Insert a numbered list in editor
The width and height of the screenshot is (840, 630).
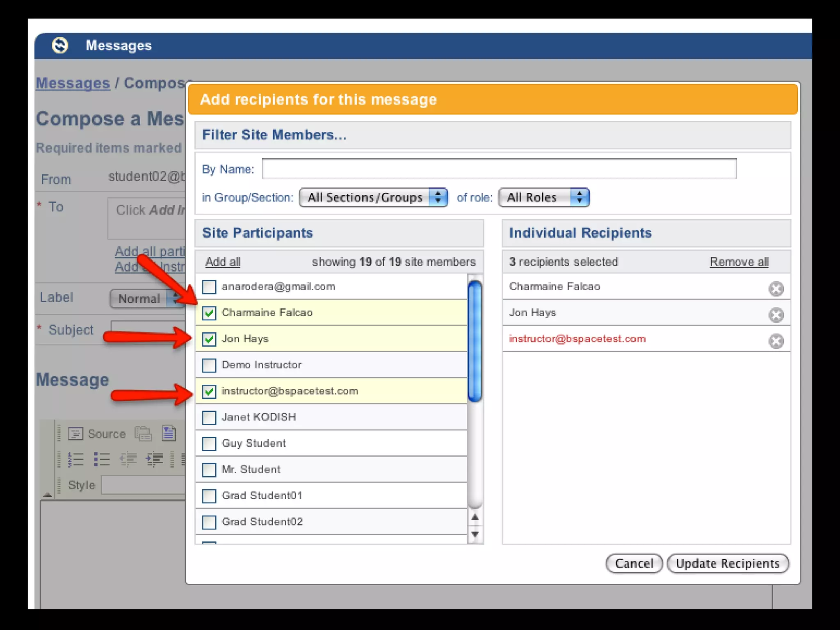[x=76, y=459]
